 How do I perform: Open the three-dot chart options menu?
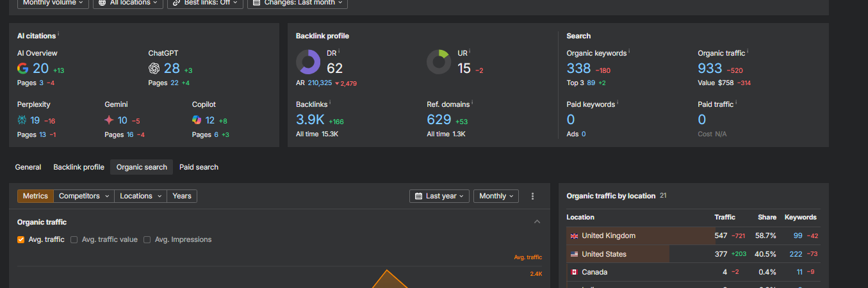click(533, 196)
